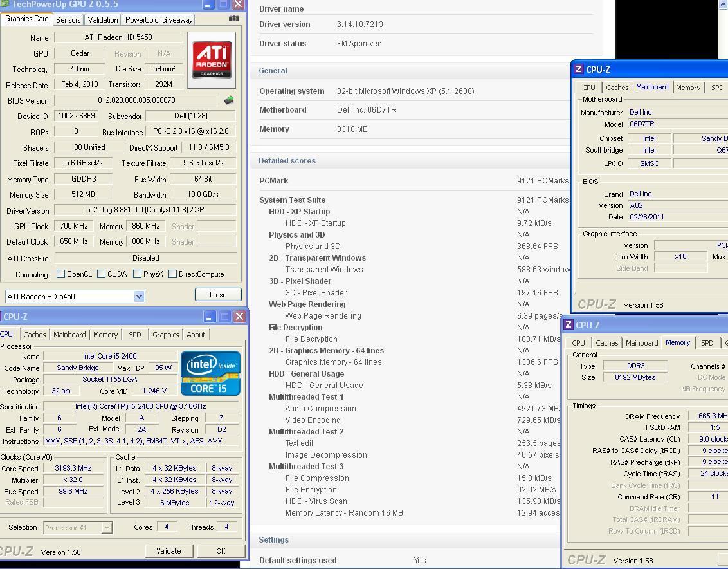Image resolution: width=728 pixels, height=569 pixels.
Task: Click the Settings section heading
Action: pyautogui.click(x=273, y=539)
